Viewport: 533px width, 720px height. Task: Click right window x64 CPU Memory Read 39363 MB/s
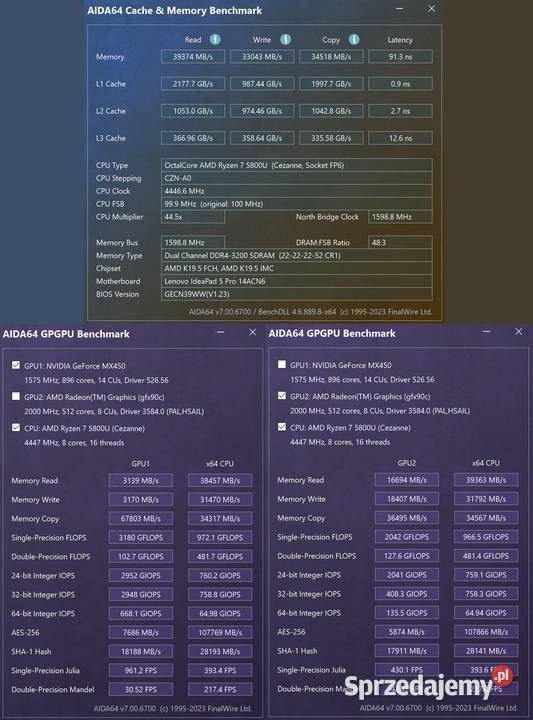click(486, 480)
